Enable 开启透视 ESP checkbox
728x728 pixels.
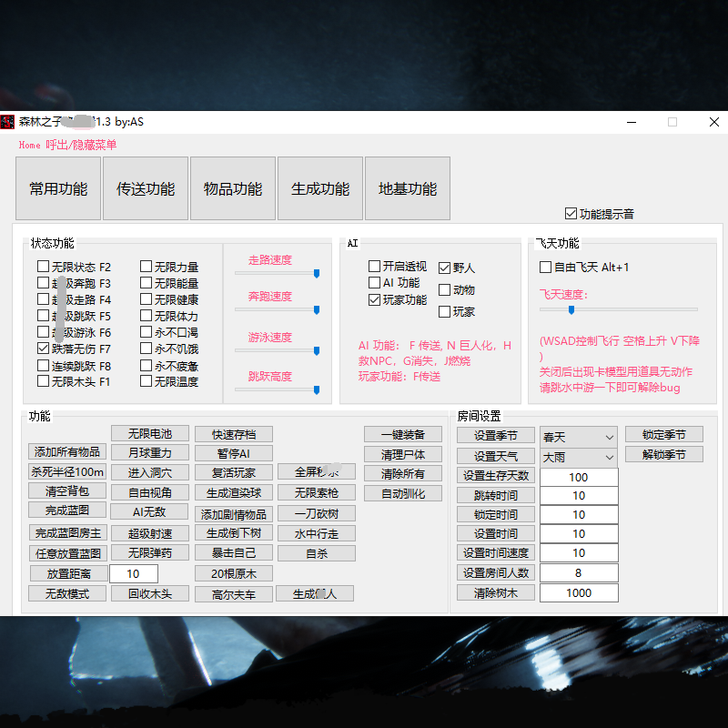coord(373,266)
